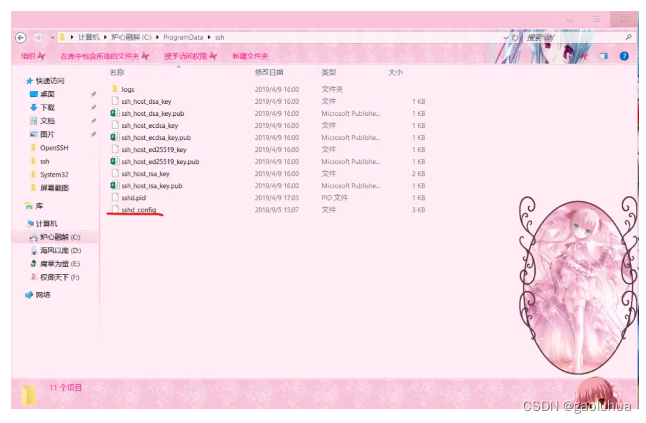Open 在库中包含所选的文件夹 menu
The width and height of the screenshot is (646, 423).
click(105, 56)
